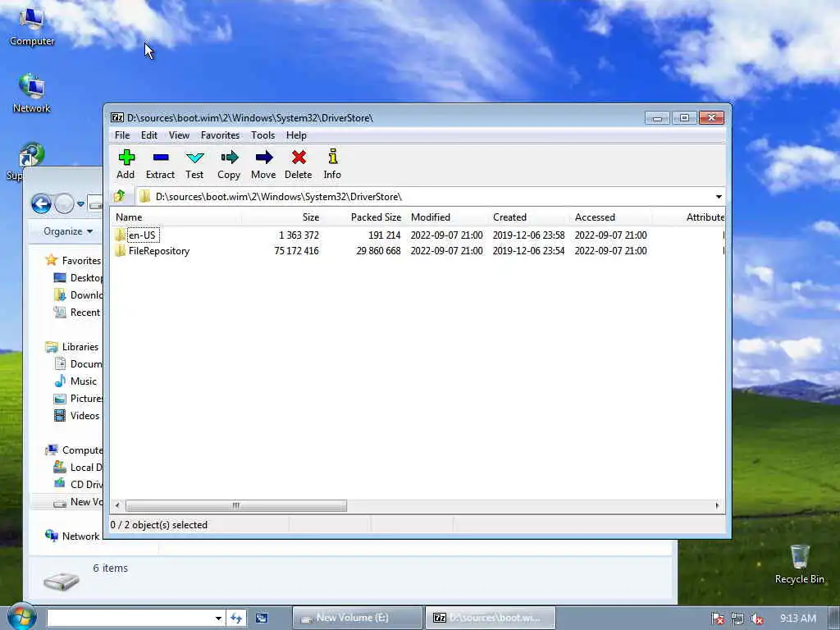Image resolution: width=840 pixels, height=630 pixels.
Task: Click FileRepository size 75 172 416
Action: (296, 251)
